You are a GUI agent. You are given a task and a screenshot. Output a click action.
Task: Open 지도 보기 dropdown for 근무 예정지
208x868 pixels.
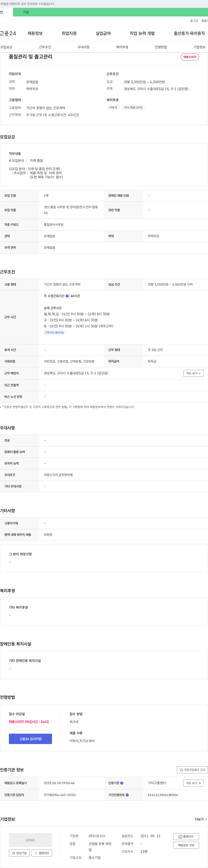pos(193,373)
